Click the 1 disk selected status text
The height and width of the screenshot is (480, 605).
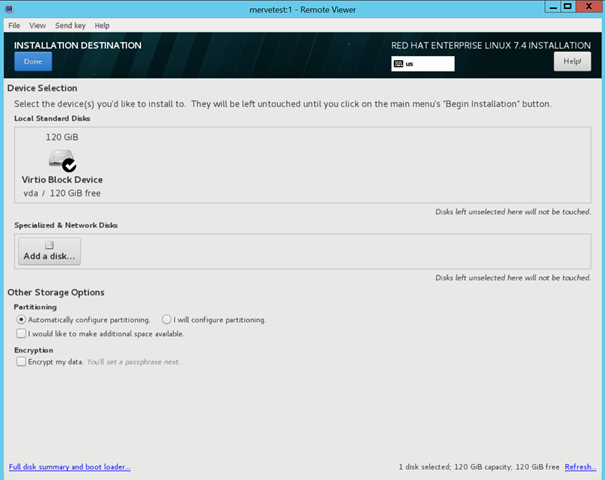[x=479, y=467]
